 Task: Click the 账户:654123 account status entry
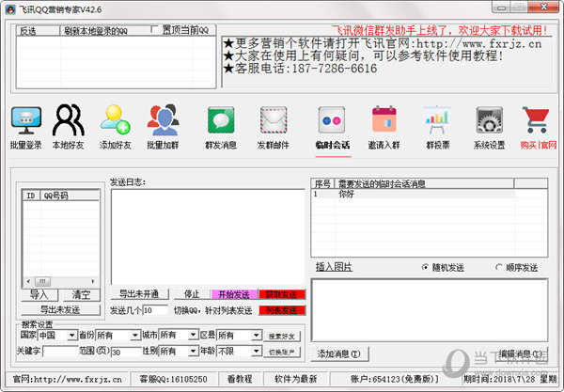(395, 379)
